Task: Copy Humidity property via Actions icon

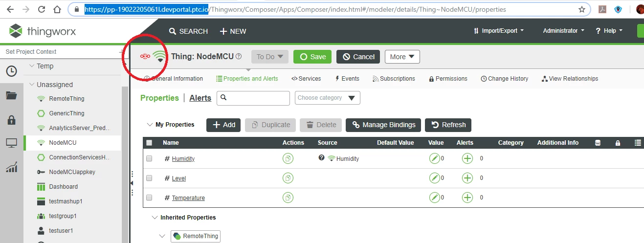Action: (288, 158)
